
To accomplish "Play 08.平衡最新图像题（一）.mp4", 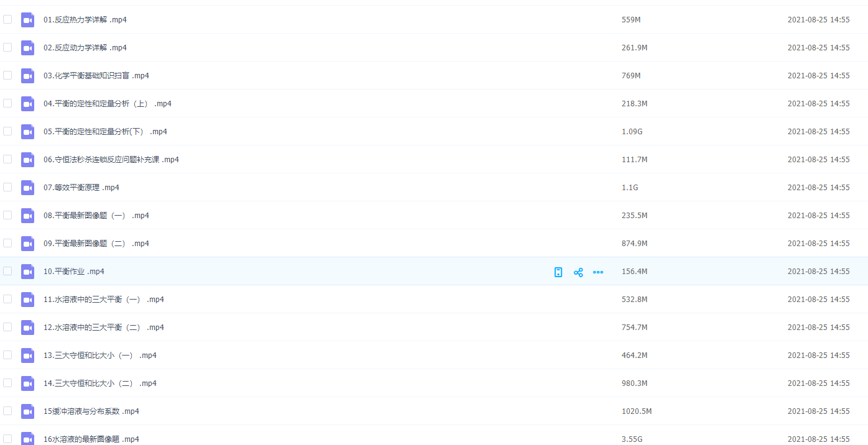I will click(96, 216).
